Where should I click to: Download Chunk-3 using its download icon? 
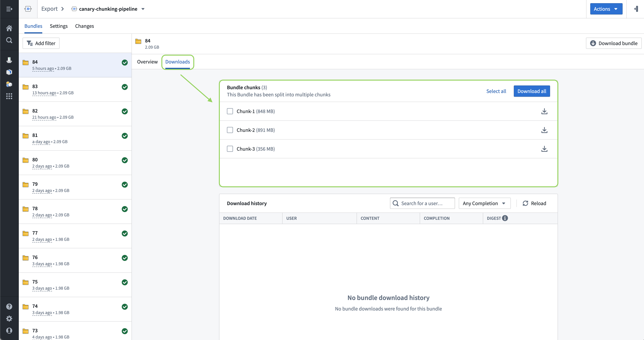click(x=544, y=149)
